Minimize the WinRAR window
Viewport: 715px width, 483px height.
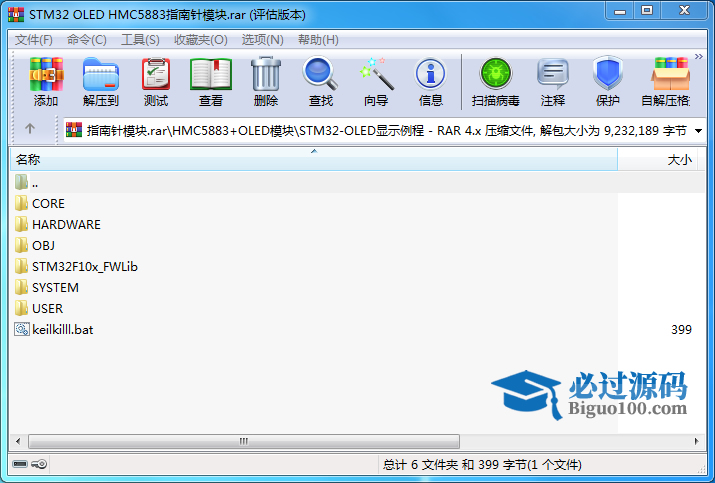pyautogui.click(x=620, y=10)
